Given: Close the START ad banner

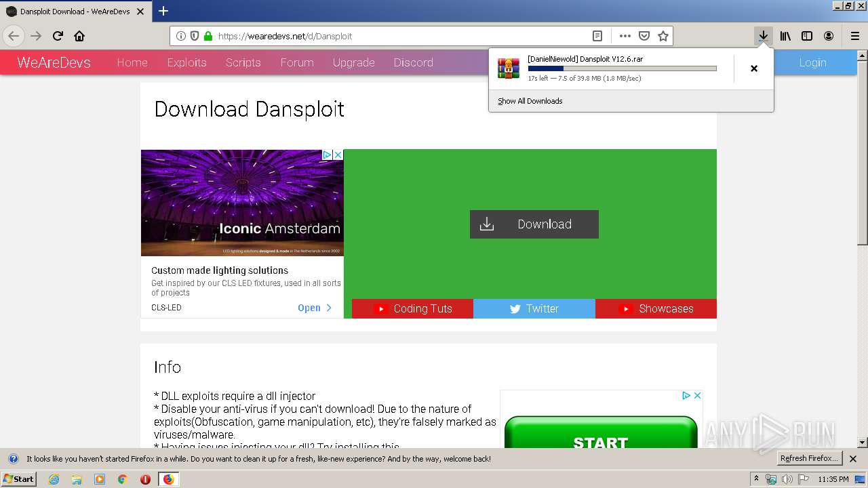Looking at the screenshot, I should [696, 395].
